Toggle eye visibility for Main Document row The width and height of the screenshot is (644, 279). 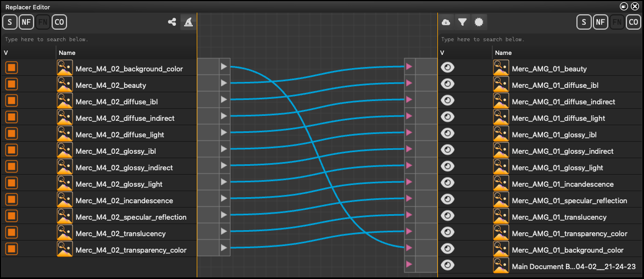pos(447,266)
